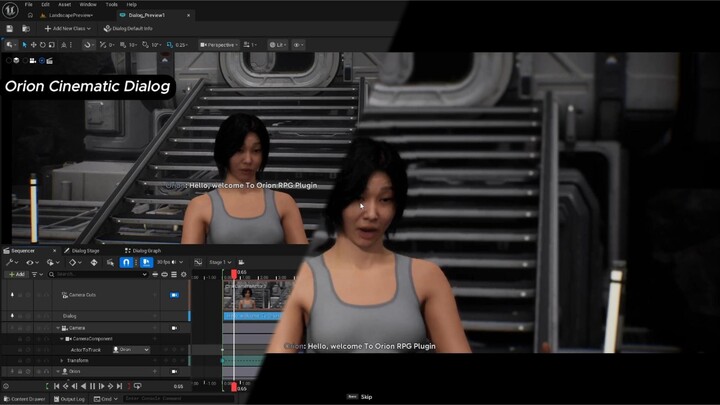This screenshot has height=405, width=720.
Task: Click the blue radio button under the viewport toolbar
Action: pyautogui.click(x=42, y=61)
